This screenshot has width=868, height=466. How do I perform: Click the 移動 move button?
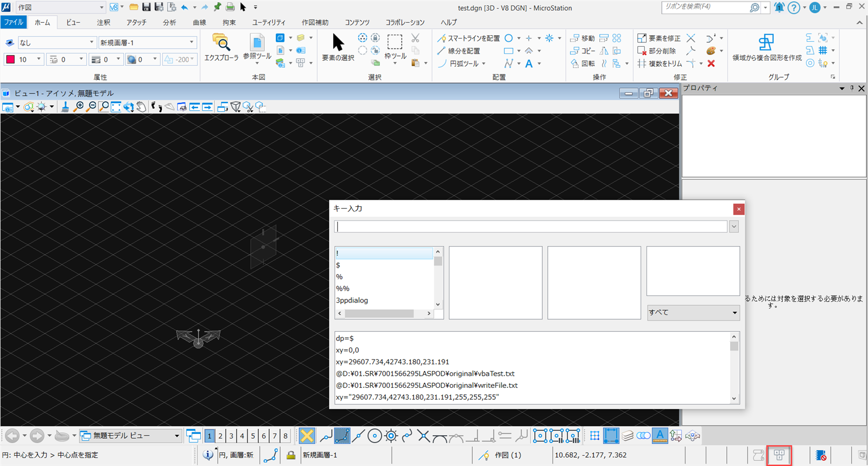(x=582, y=38)
